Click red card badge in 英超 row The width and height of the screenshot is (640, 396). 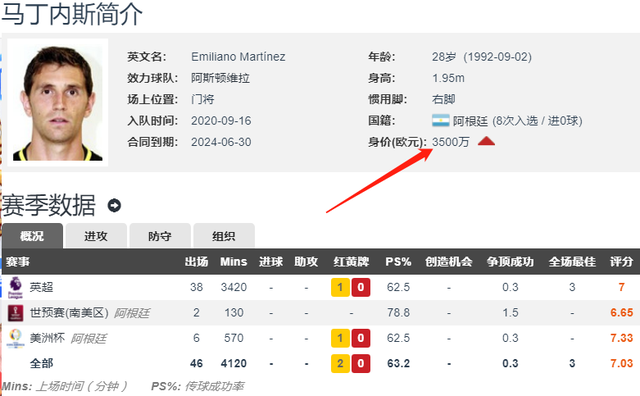pos(360,287)
